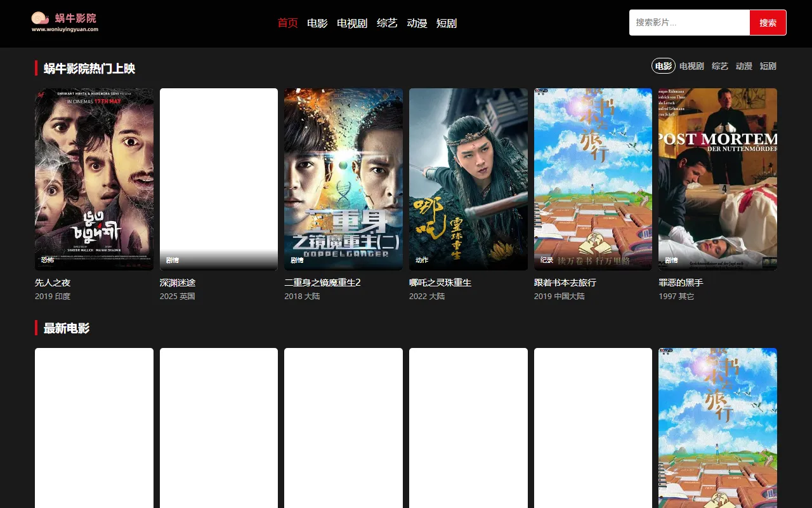Select 综艺 in the top navigation

click(387, 23)
